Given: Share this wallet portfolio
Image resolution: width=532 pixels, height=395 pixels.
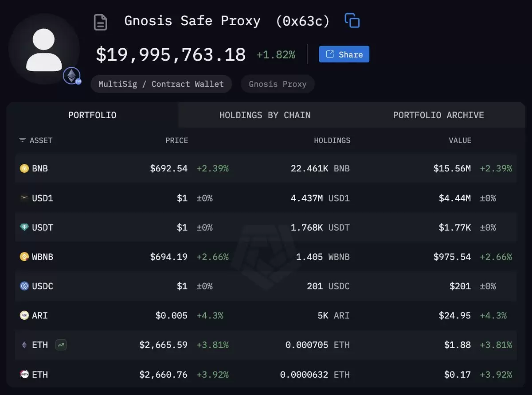Looking at the screenshot, I should coord(344,54).
